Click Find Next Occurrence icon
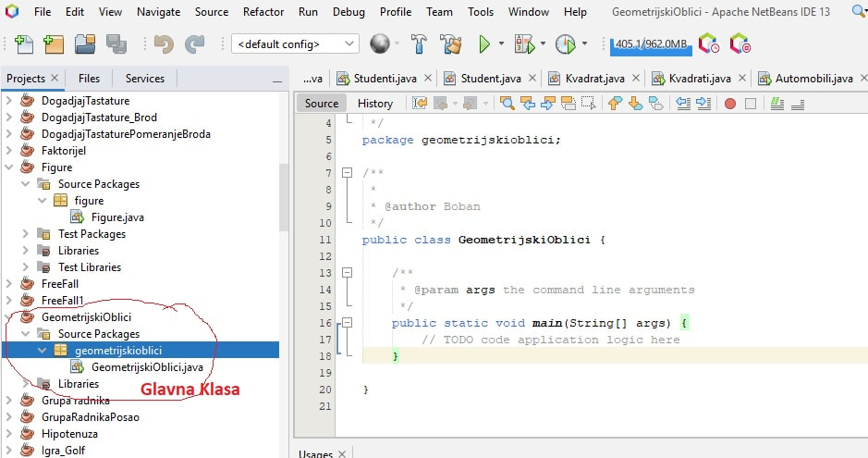The height and width of the screenshot is (458, 868). point(547,103)
